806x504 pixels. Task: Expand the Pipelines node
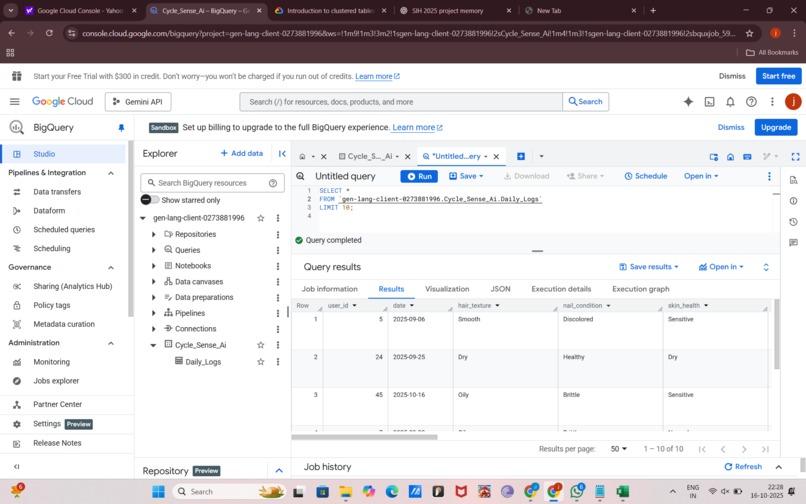point(153,313)
